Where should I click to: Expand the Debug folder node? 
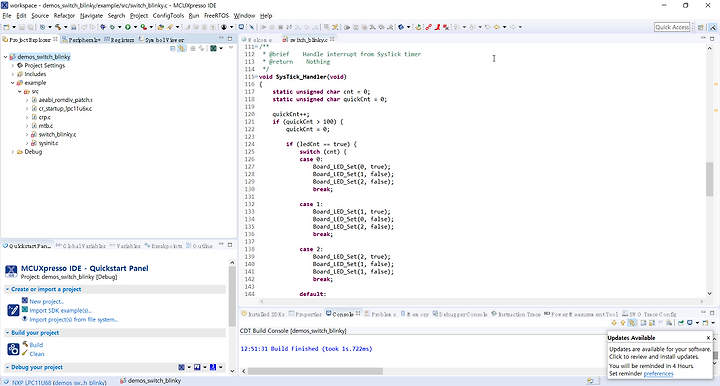13,152
